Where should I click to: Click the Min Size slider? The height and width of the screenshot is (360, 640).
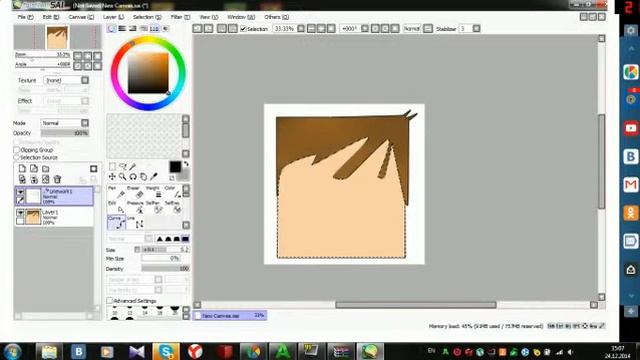pyautogui.click(x=161, y=258)
